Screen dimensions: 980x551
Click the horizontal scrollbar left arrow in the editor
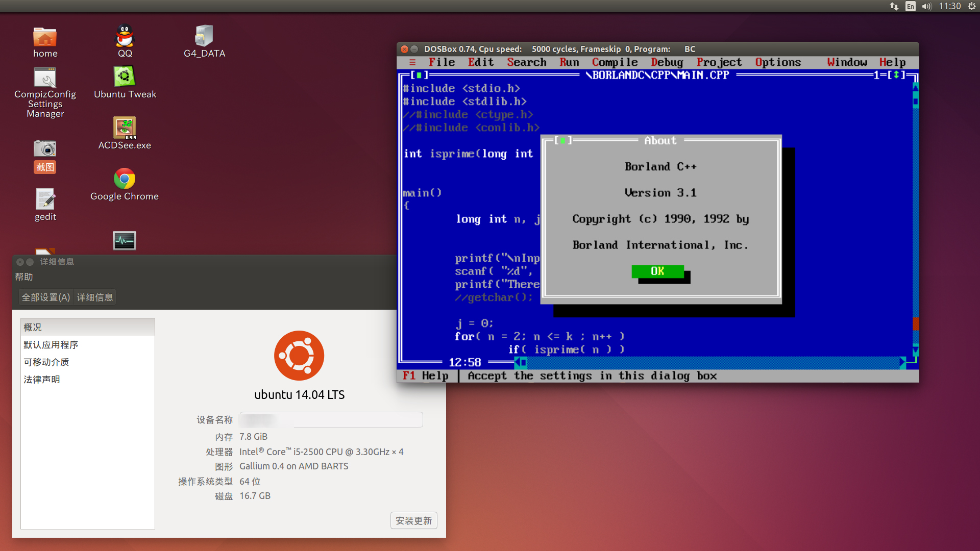517,362
